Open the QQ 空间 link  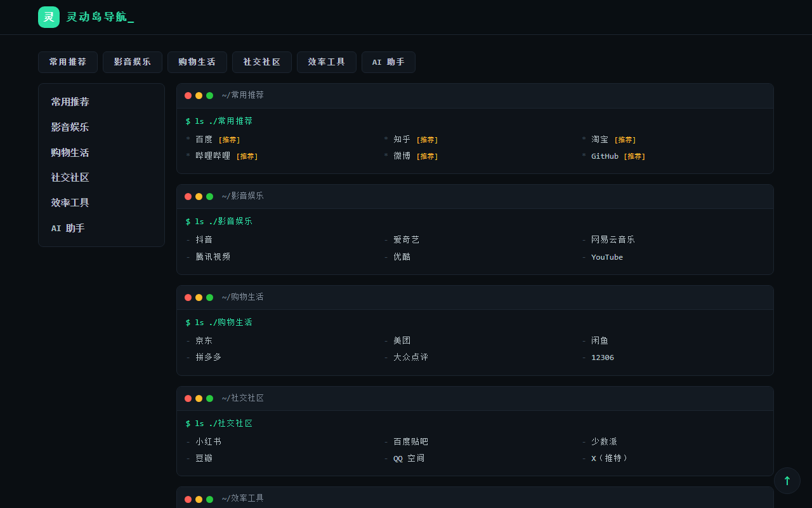pos(409,458)
